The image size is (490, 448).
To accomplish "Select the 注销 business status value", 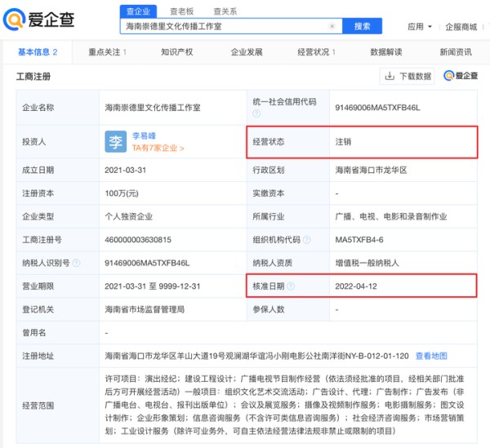I will point(343,142).
